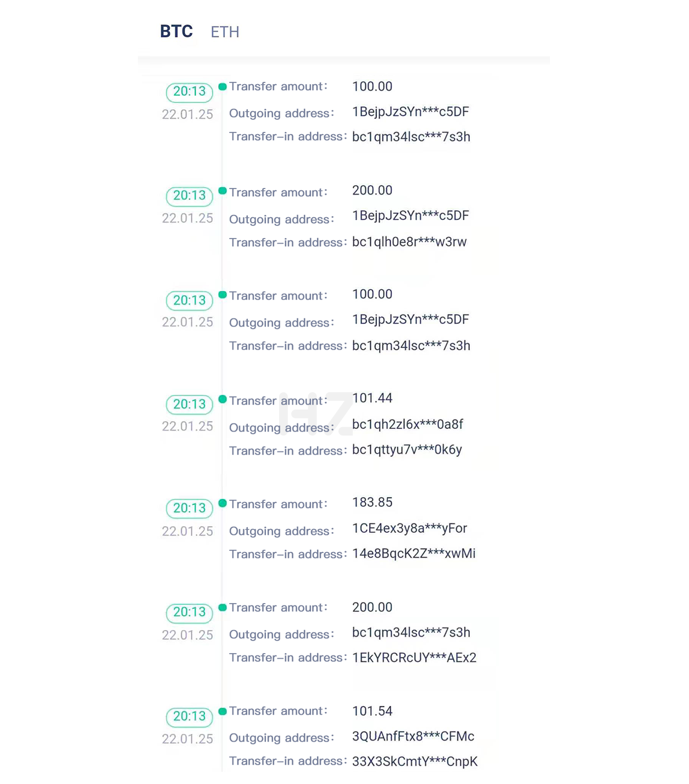Image resolution: width=689 pixels, height=784 pixels.
Task: Open outgoing address 1CE4ex3y8a***yFor
Action: tap(409, 528)
